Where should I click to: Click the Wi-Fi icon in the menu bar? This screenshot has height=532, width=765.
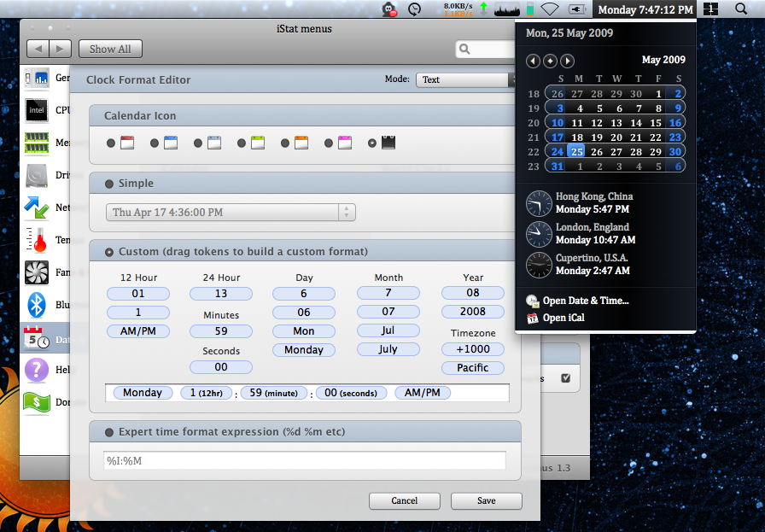click(x=550, y=9)
